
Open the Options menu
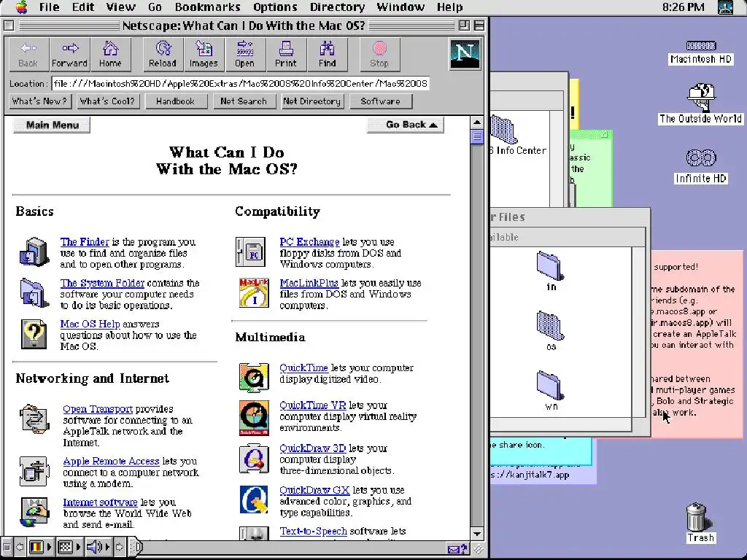275,7
